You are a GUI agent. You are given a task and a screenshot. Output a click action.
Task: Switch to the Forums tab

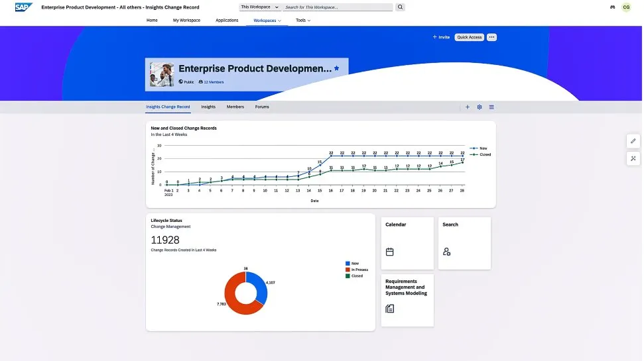tap(262, 107)
